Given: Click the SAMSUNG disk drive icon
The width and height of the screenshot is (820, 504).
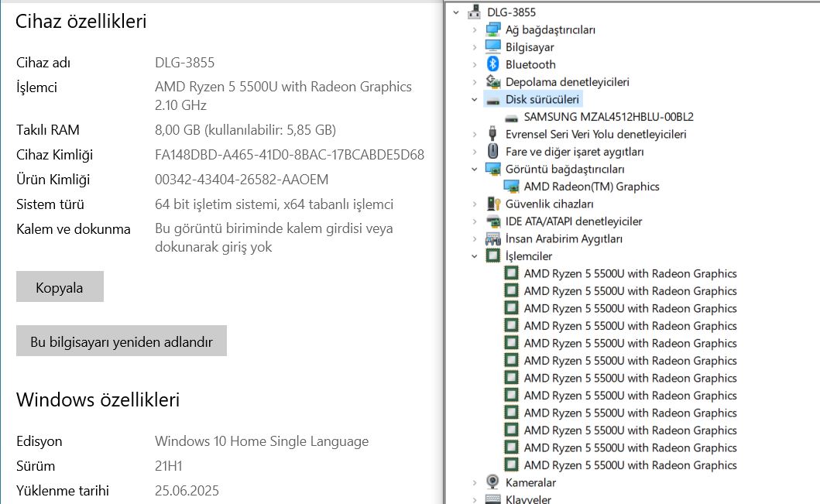Looking at the screenshot, I should [512, 118].
